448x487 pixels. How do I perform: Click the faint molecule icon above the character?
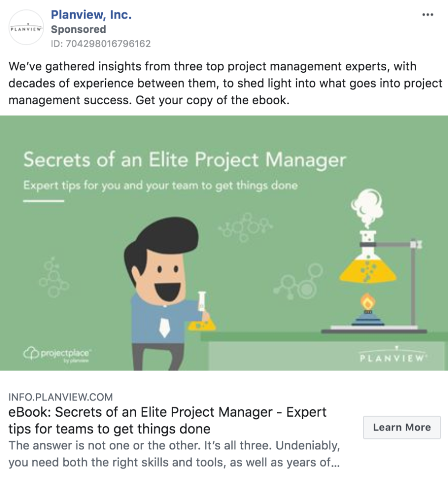(245, 225)
